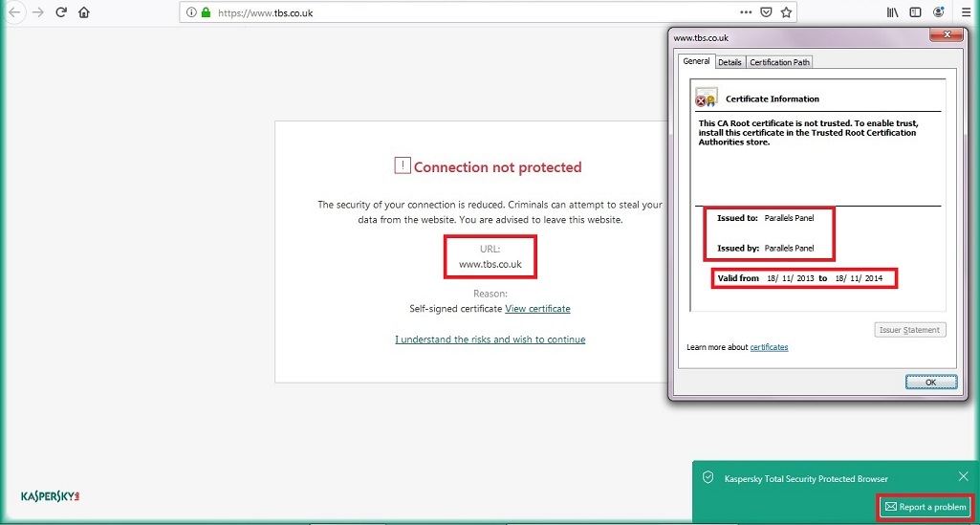Open the View certificate link
The image size is (980, 525).
(x=537, y=309)
